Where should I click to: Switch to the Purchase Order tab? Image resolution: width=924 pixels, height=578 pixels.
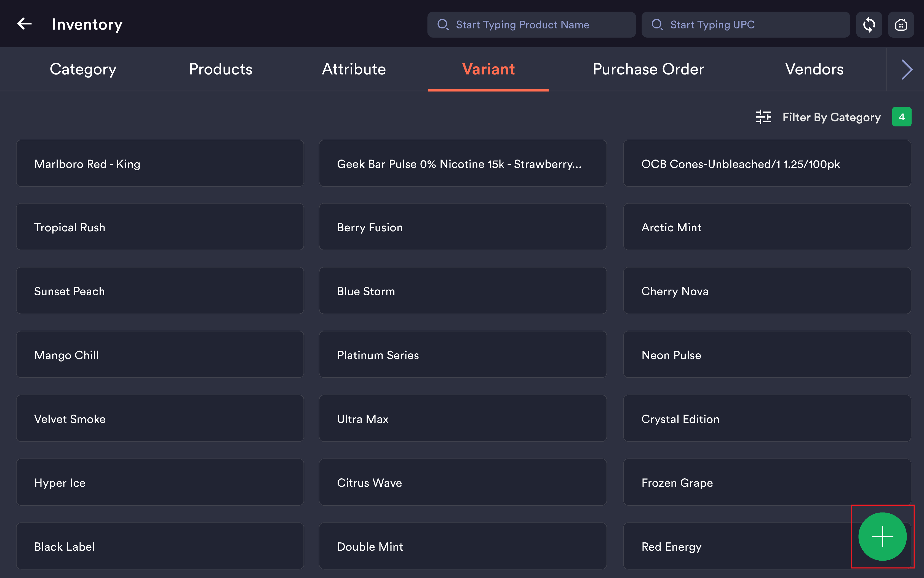[x=648, y=69]
